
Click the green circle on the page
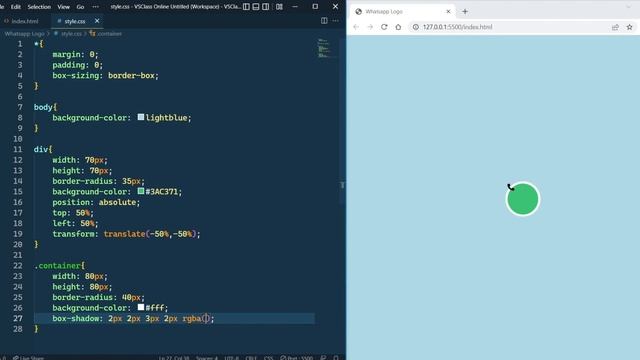point(523,199)
